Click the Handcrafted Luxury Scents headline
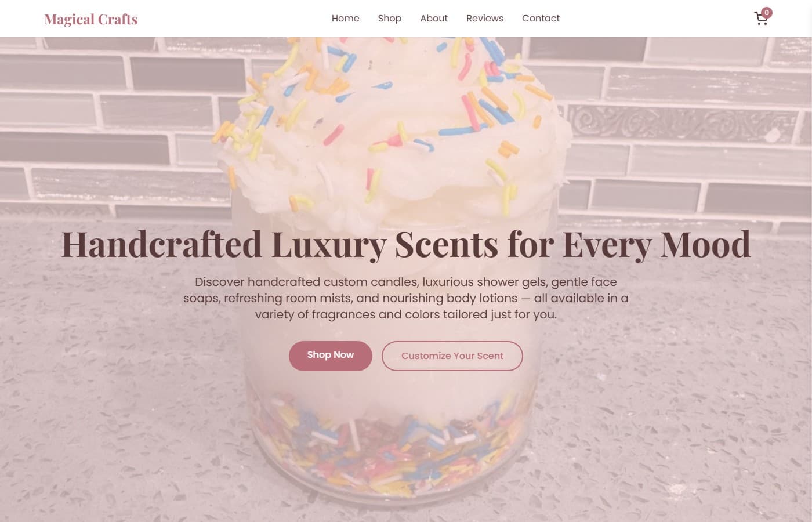Viewport: 812px width, 522px height. click(x=406, y=244)
